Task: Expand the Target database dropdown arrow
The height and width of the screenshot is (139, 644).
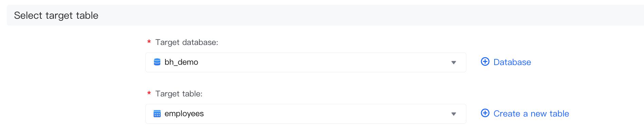Action: (x=453, y=62)
